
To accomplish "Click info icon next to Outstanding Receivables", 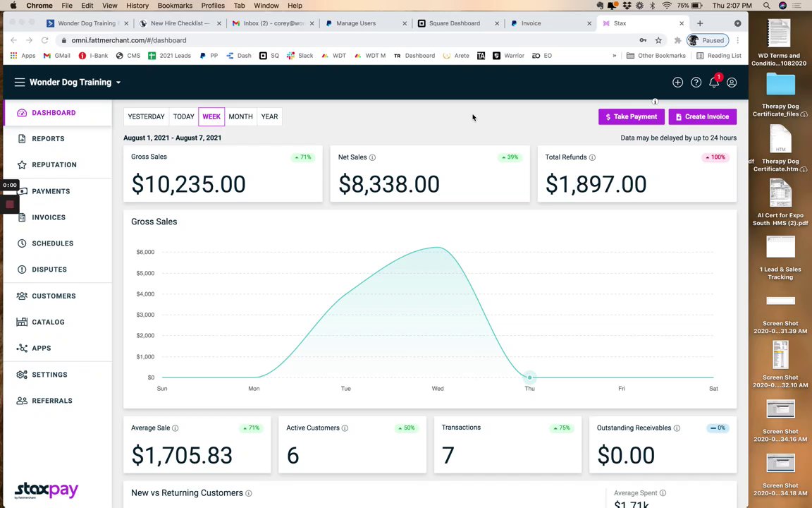I will pyautogui.click(x=677, y=428).
